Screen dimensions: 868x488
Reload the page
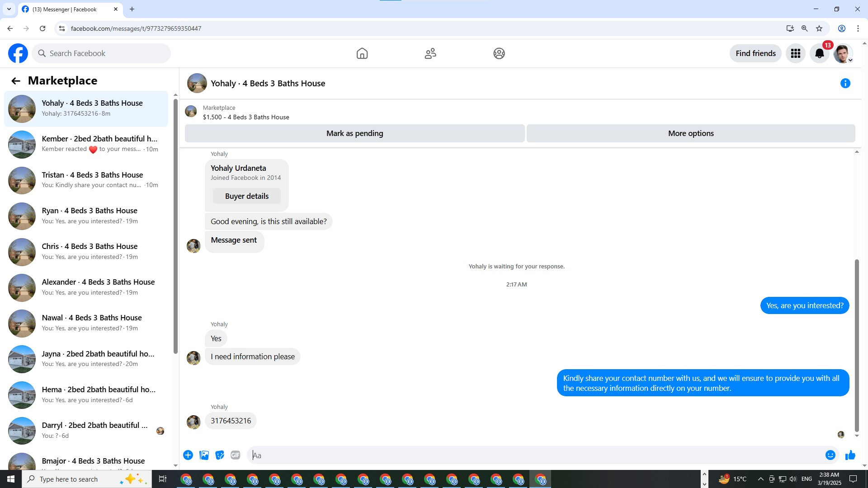coord(42,28)
